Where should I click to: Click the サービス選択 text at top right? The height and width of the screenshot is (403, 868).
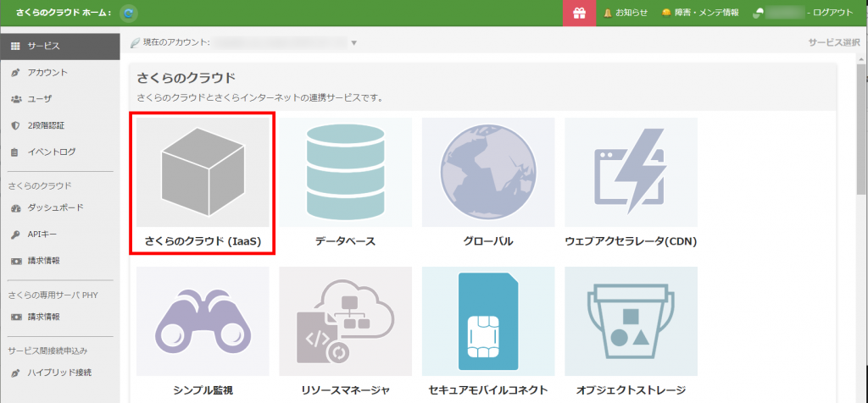coord(834,42)
